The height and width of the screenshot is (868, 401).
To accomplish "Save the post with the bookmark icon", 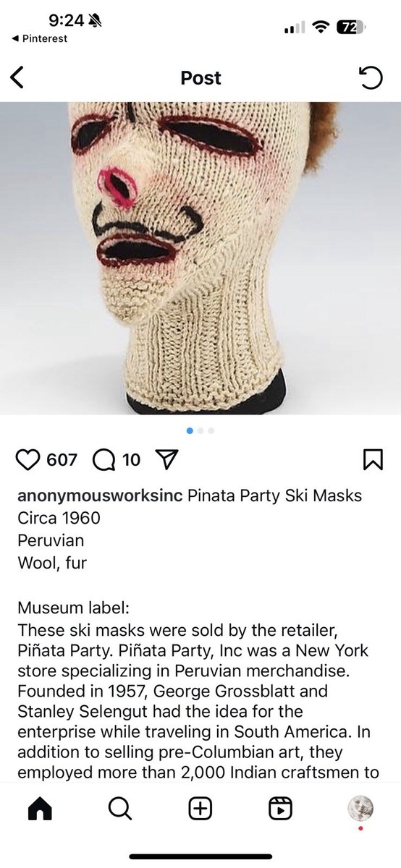I will [373, 460].
